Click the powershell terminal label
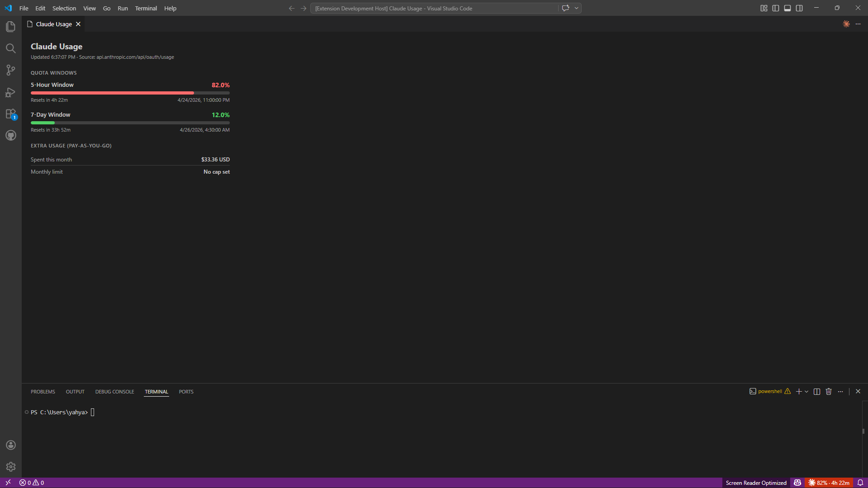Image resolution: width=868 pixels, height=488 pixels. pos(770,392)
